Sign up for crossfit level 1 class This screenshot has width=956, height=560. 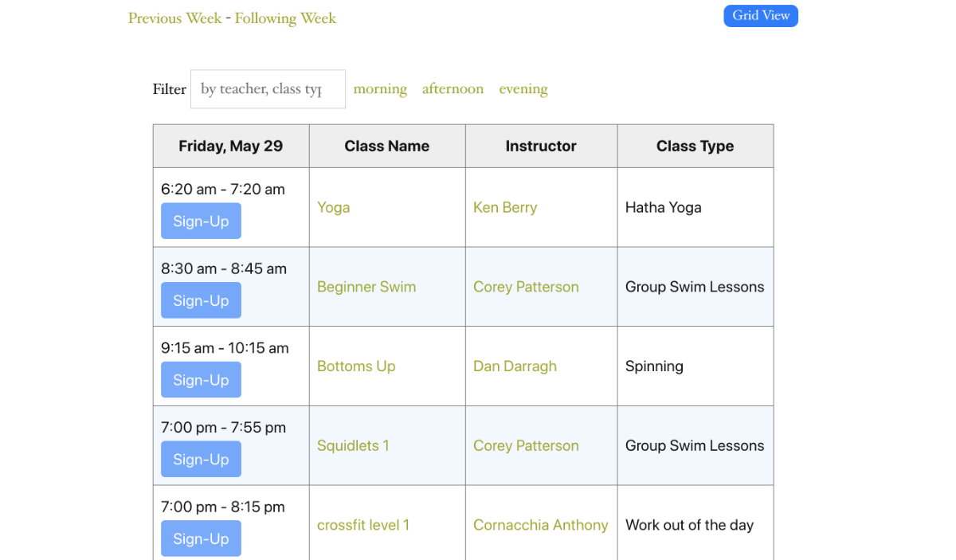[201, 538]
